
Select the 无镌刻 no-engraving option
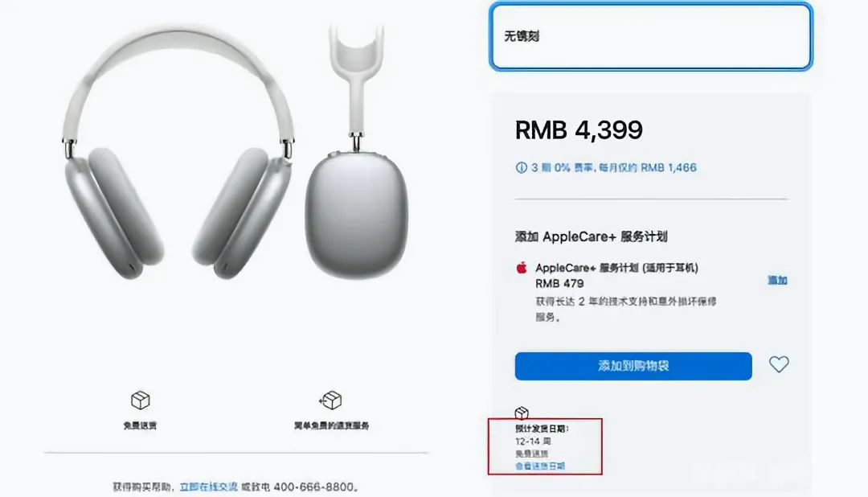click(650, 36)
